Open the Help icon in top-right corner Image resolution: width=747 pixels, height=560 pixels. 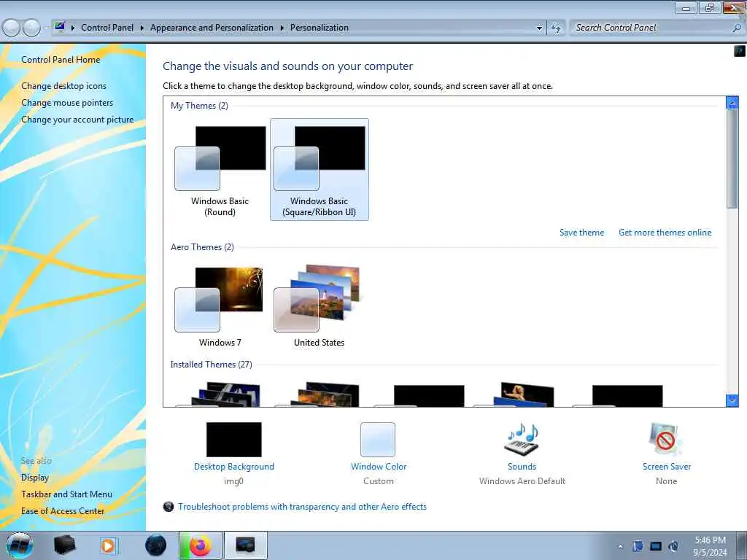click(740, 50)
